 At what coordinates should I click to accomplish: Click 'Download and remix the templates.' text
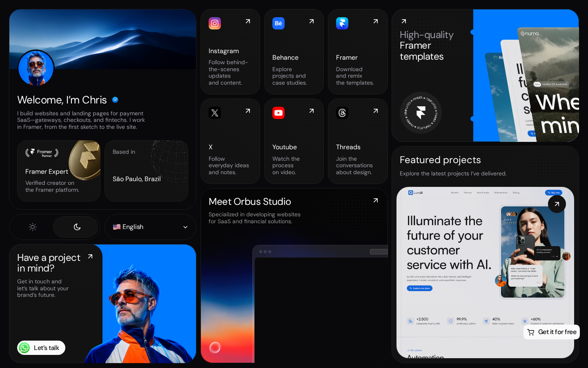click(355, 76)
